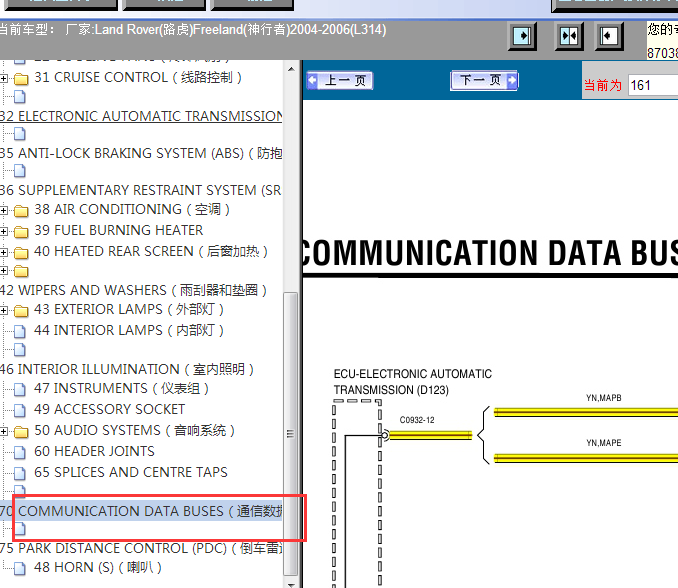Viewport: 678px width, 588px height.
Task: Select 35 ANTI-LOCK BRAKING SYSTEM (ABS) entry
Action: point(141,153)
